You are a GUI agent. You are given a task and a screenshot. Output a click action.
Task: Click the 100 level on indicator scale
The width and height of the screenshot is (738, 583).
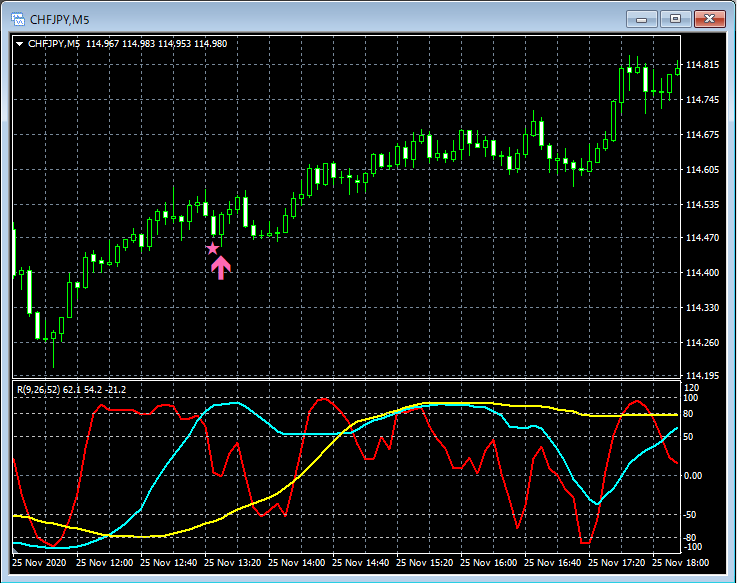[x=691, y=398]
